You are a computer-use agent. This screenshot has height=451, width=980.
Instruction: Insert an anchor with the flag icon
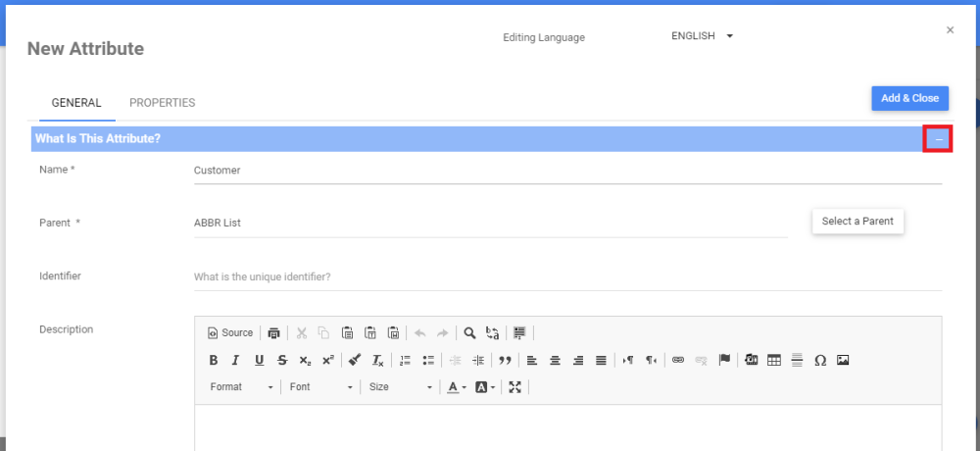(724, 360)
